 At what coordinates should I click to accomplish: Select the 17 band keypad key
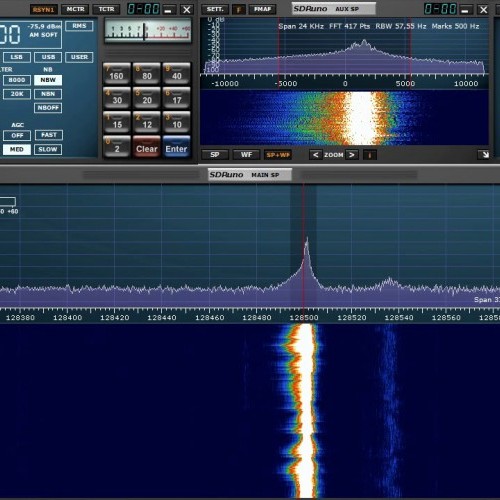177,98
